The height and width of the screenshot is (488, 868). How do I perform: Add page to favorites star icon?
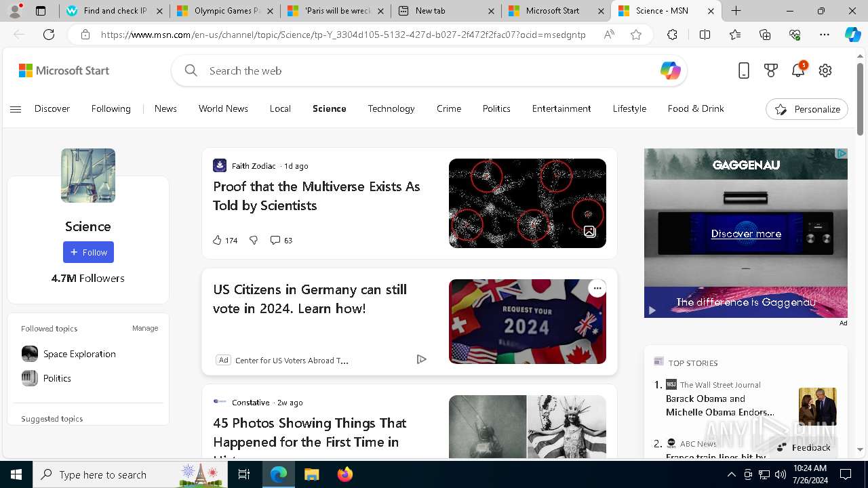pos(636,35)
